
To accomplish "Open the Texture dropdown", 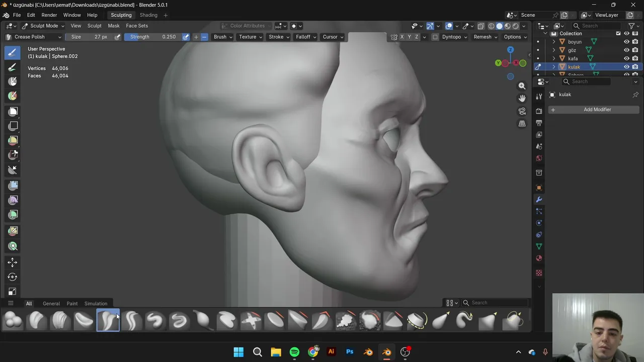I will [x=250, y=37].
